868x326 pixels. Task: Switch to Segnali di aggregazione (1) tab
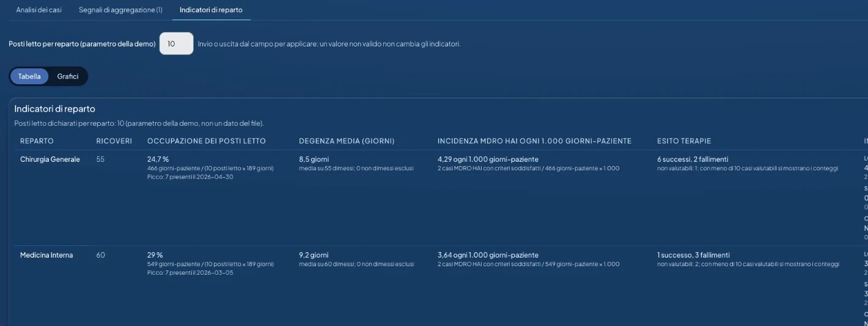click(x=120, y=10)
